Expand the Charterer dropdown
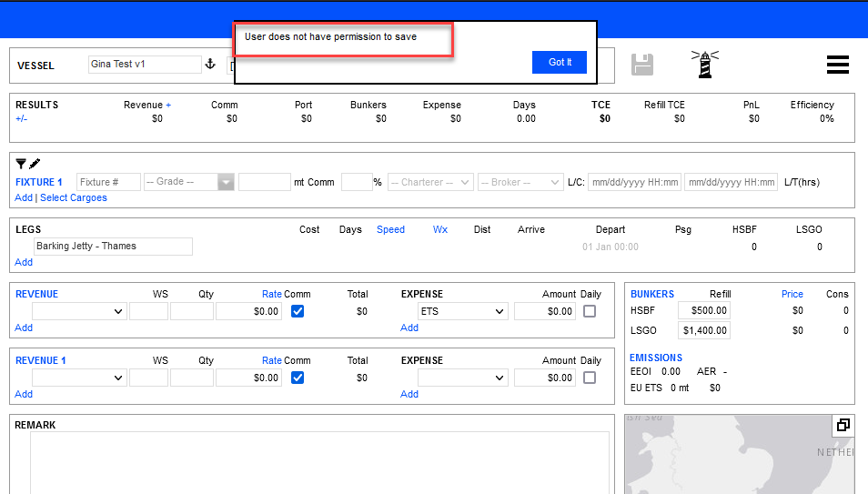This screenshot has height=494, width=868. point(430,182)
